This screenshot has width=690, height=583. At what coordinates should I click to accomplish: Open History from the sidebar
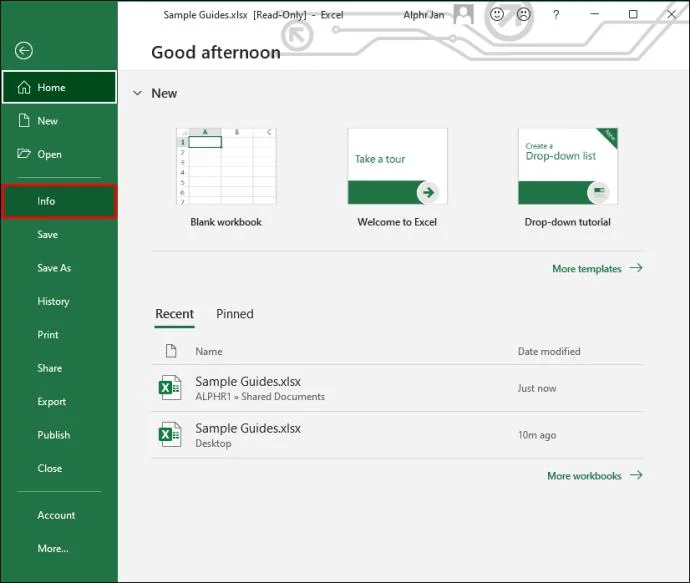(59, 301)
